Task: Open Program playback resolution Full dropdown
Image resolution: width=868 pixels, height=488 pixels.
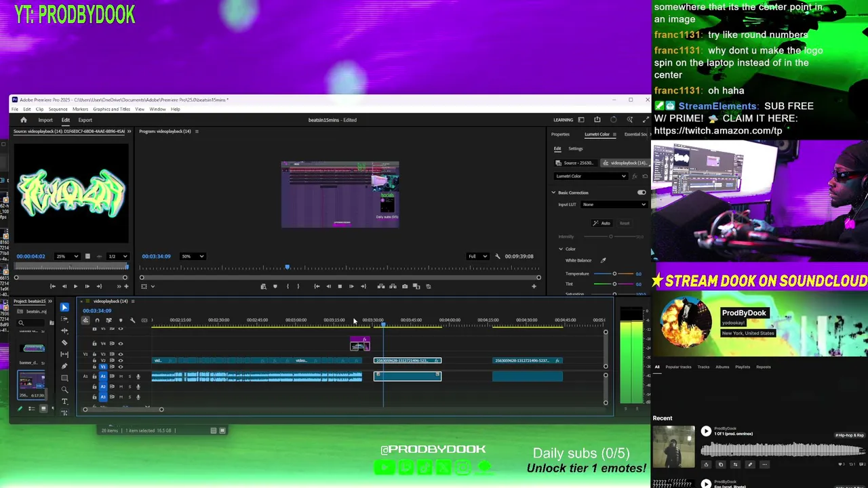Action: pos(477,256)
